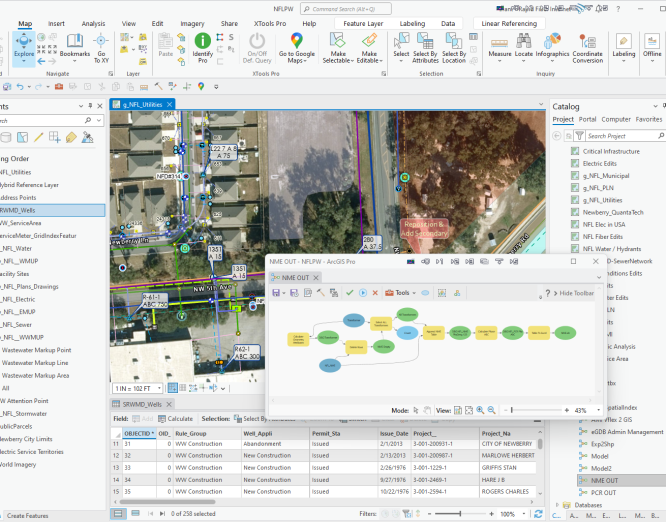Click the Labeling ribbon button

click(x=624, y=48)
